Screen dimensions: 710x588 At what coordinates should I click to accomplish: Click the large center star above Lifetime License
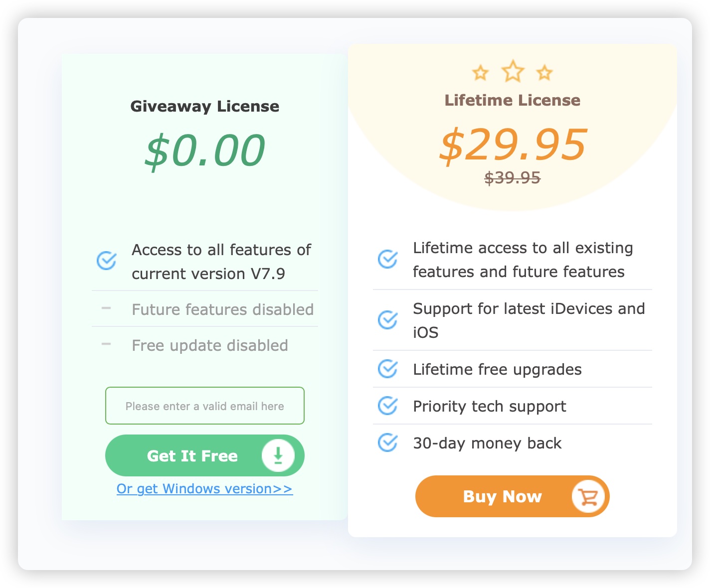pyautogui.click(x=513, y=71)
